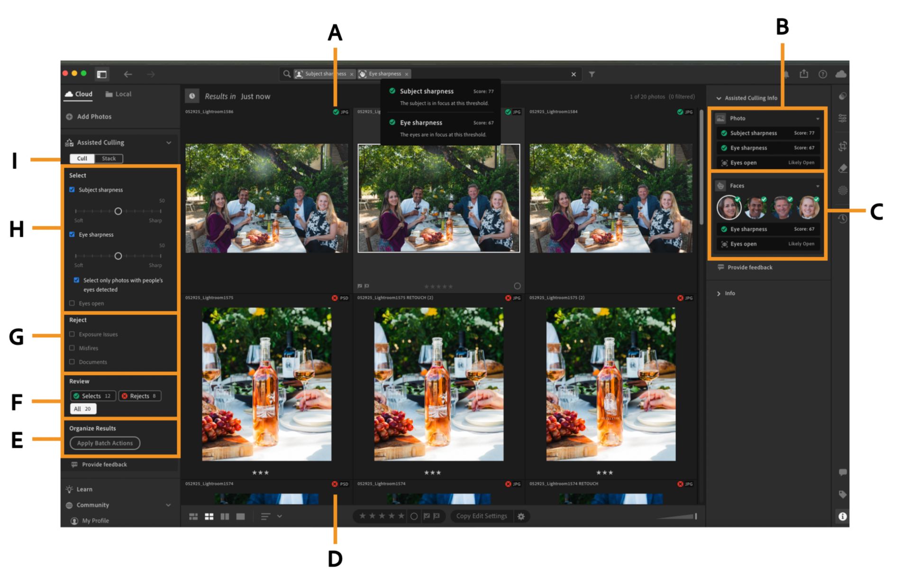Open the Versions history icon
Image resolution: width=910 pixels, height=588 pixels.
pyautogui.click(x=842, y=218)
